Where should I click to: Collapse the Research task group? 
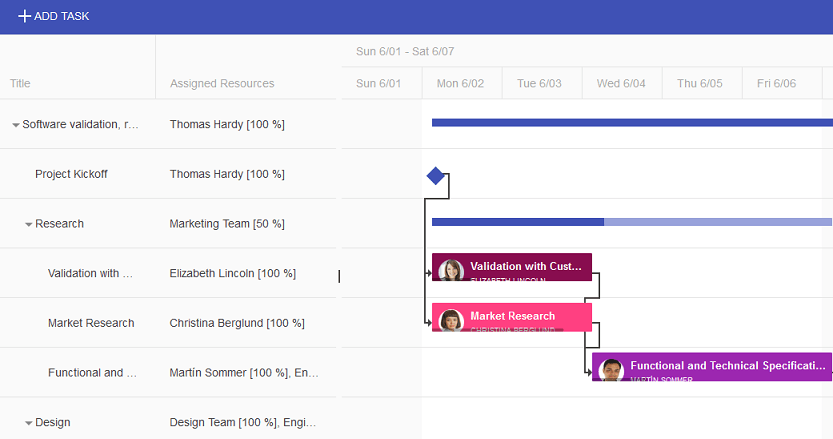(29, 224)
